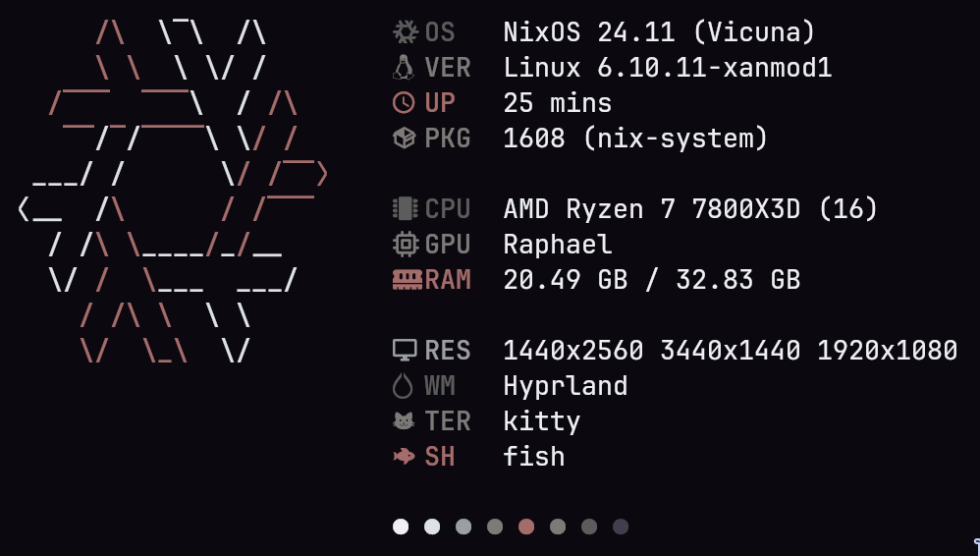Viewport: 980px width, 556px height.
Task: Click the processor icon beside GPU
Action: click(405, 244)
